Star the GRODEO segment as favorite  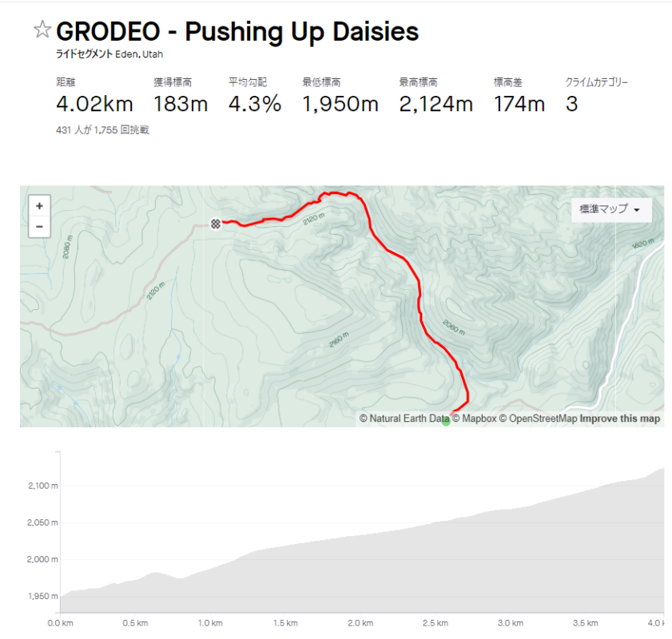[42, 31]
